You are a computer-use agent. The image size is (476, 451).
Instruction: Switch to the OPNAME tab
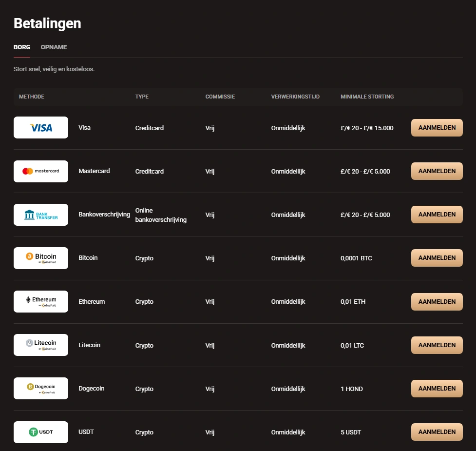[x=54, y=47]
